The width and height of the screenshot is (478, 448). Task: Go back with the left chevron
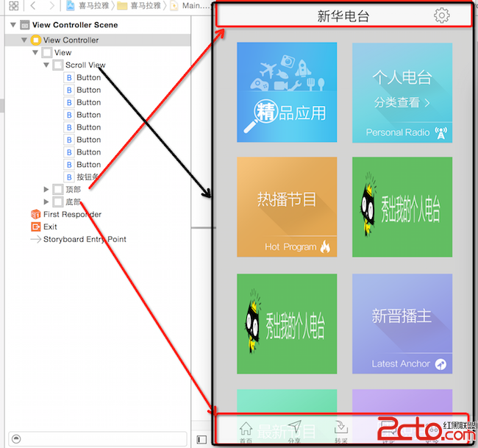33,5
